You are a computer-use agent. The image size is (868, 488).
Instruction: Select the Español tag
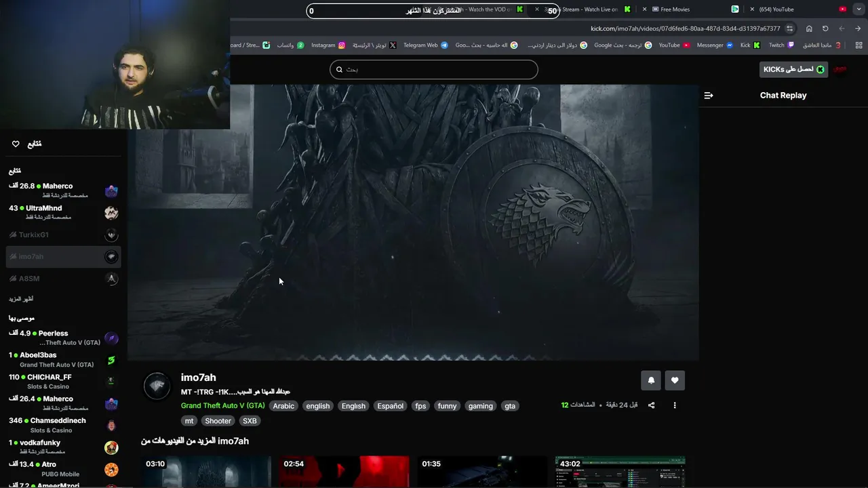(390, 406)
